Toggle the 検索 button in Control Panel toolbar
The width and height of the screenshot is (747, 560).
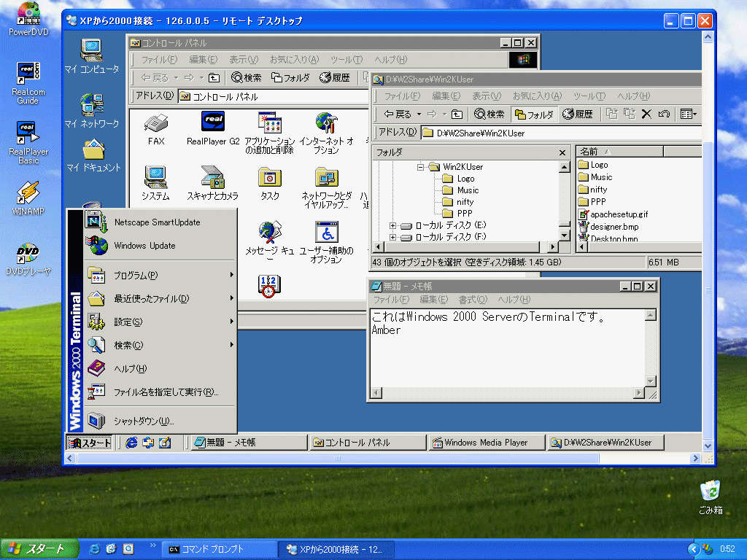point(246,77)
